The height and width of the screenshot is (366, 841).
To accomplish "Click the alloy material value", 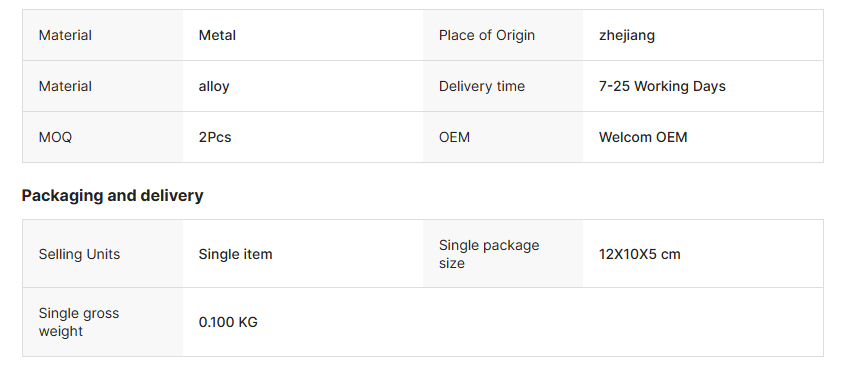I will coord(214,86).
